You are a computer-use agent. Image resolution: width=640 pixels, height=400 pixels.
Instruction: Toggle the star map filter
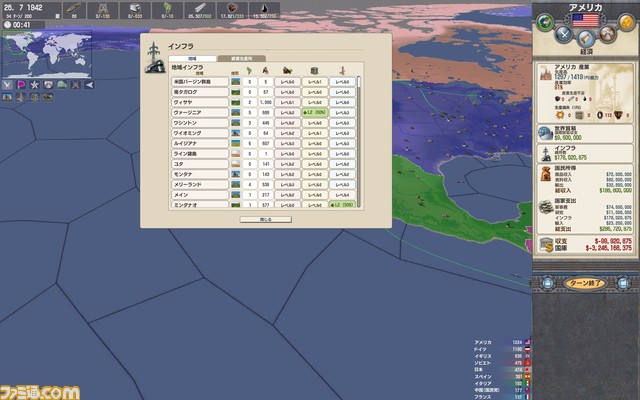[x=35, y=85]
